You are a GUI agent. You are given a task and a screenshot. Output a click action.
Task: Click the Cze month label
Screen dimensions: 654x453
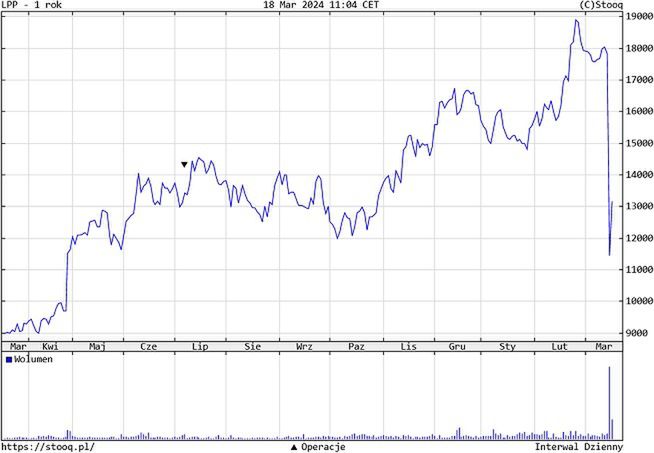(x=149, y=347)
